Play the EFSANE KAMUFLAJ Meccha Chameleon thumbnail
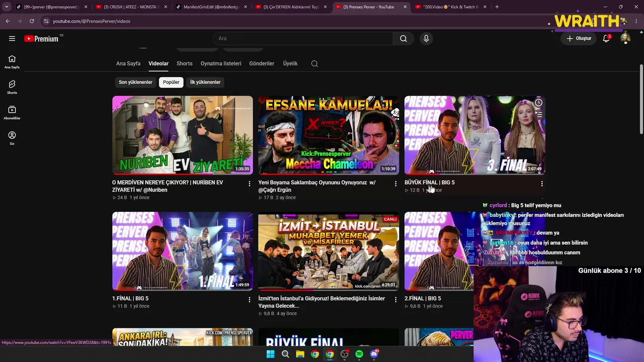Image resolution: width=644 pixels, height=362 pixels. click(329, 135)
